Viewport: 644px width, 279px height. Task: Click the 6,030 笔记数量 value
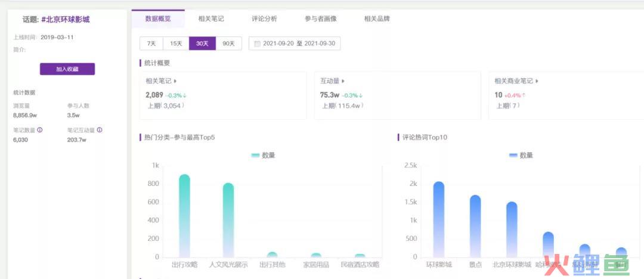tap(20, 139)
